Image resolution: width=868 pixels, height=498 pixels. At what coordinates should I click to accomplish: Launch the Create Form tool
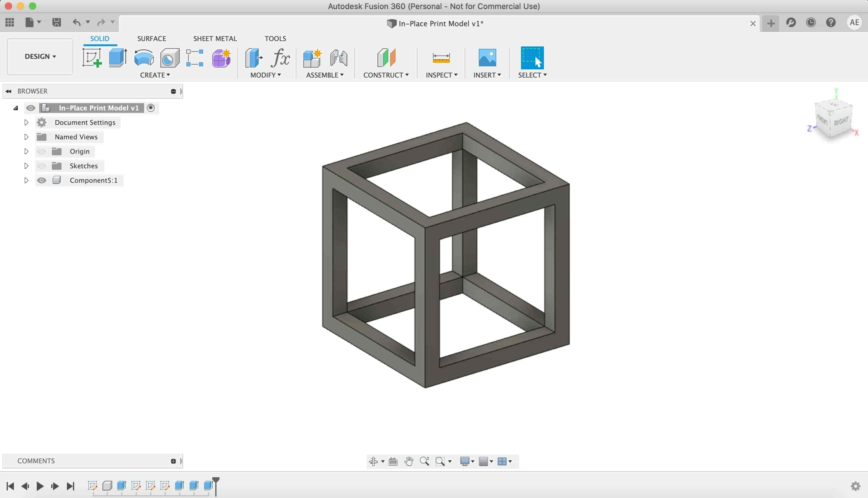(x=221, y=57)
